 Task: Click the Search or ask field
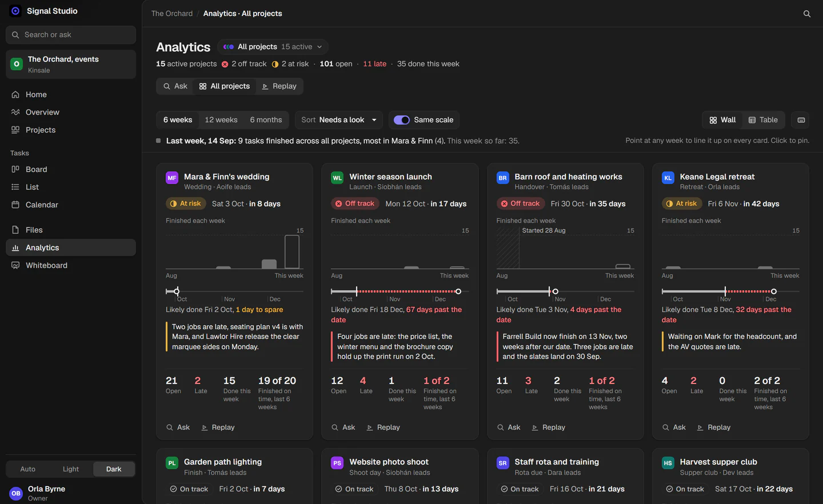pos(71,35)
